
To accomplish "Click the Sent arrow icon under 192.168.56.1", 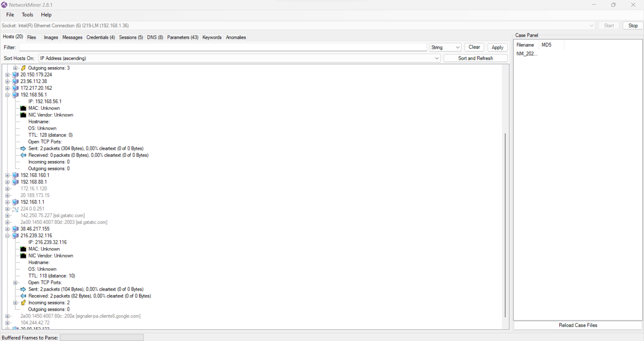I will pyautogui.click(x=23, y=149).
